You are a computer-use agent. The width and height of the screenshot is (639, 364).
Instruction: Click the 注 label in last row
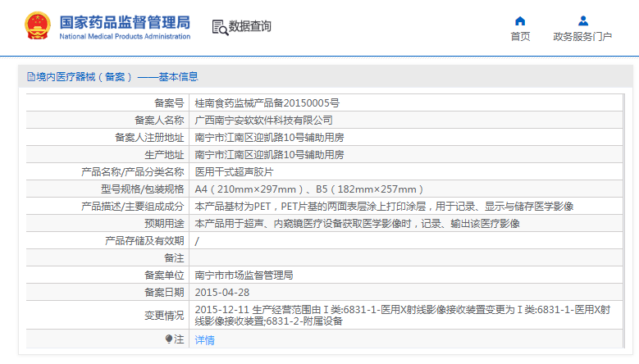179,339
